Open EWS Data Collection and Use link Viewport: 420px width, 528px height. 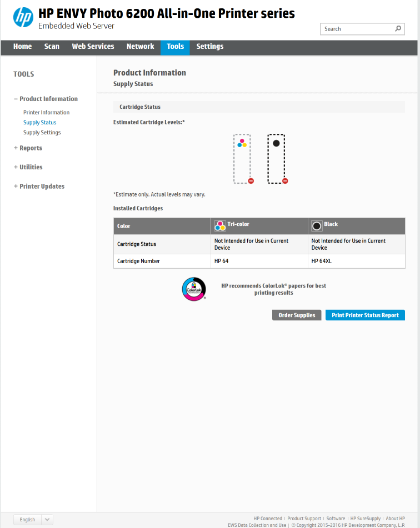tap(257, 525)
